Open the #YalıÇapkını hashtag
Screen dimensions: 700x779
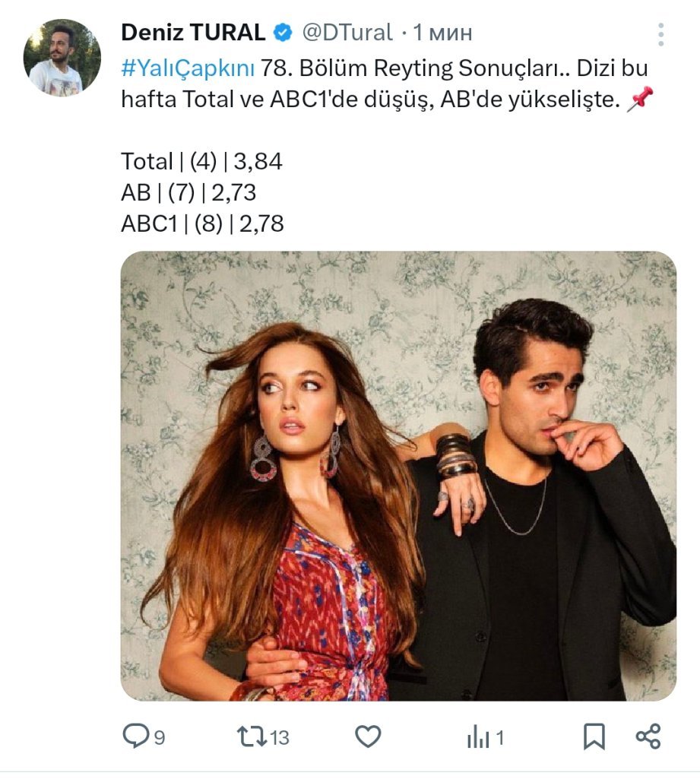pyautogui.click(x=187, y=68)
